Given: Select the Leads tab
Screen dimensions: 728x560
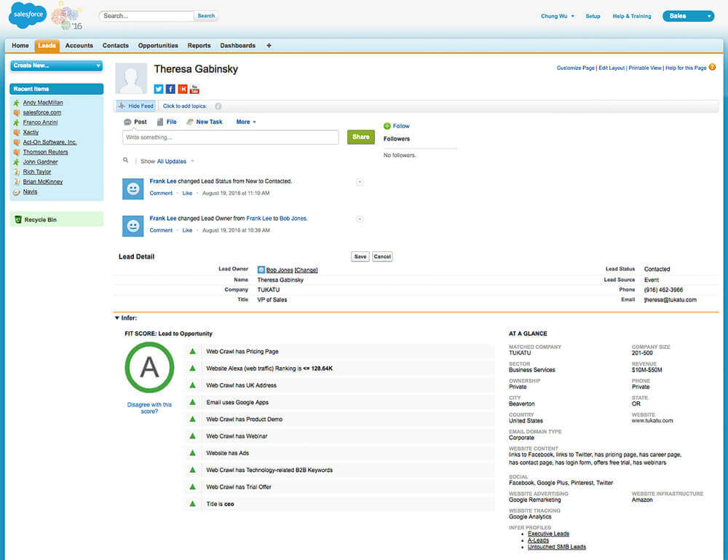Looking at the screenshot, I should pos(47,45).
